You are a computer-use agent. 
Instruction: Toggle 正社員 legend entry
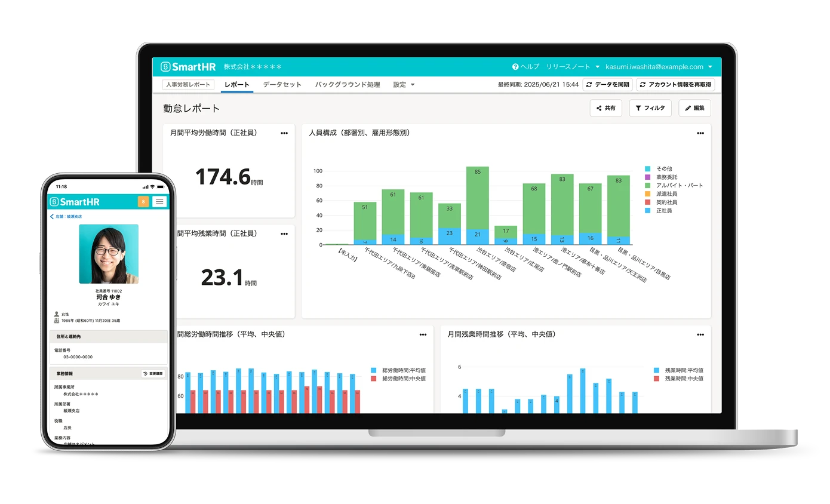pos(658,211)
